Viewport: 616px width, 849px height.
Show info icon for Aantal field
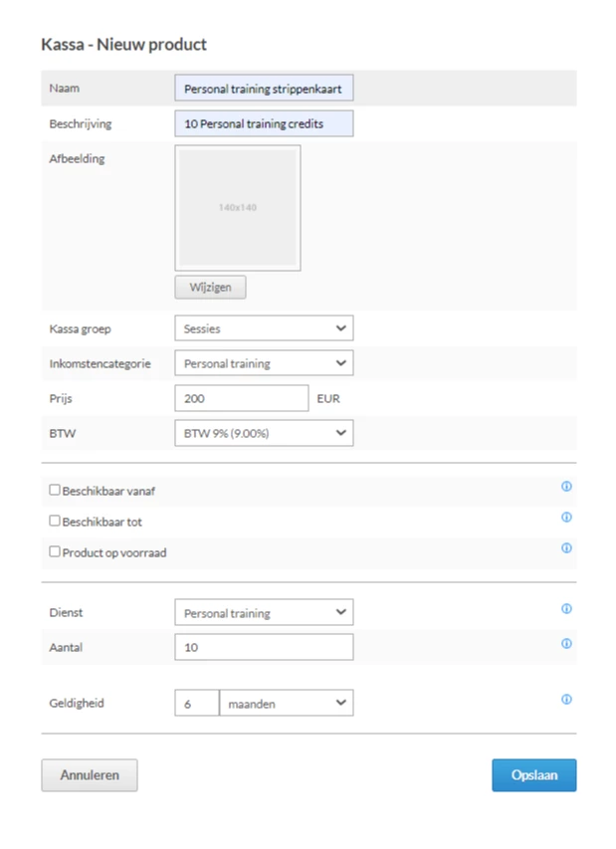point(566,644)
